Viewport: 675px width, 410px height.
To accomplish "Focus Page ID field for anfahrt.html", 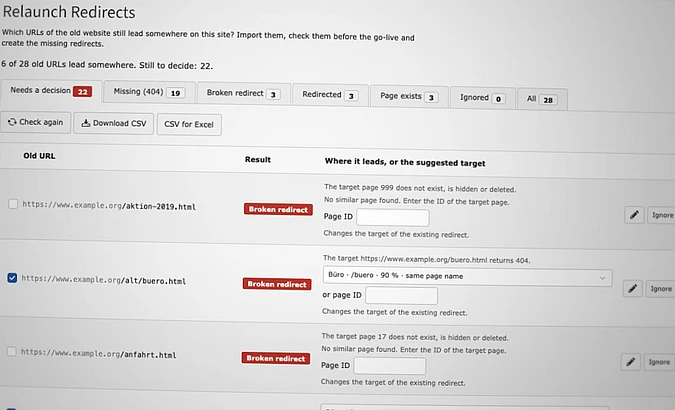I will click(x=390, y=366).
